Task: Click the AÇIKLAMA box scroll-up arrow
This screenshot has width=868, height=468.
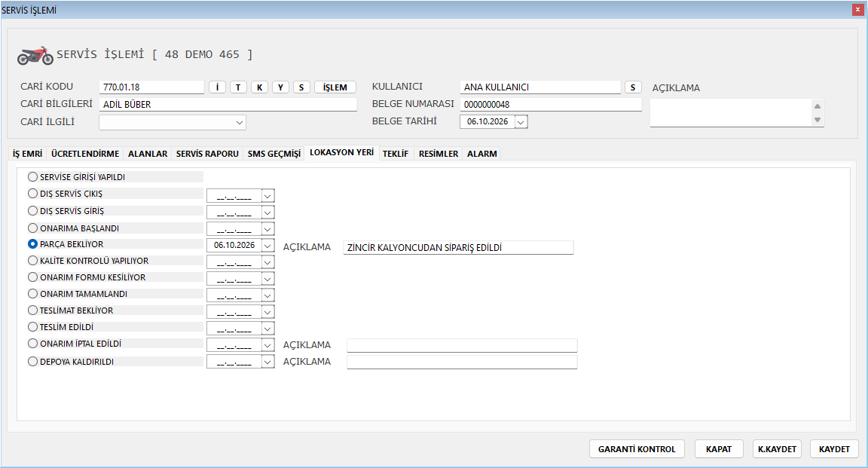Action: pyautogui.click(x=817, y=106)
